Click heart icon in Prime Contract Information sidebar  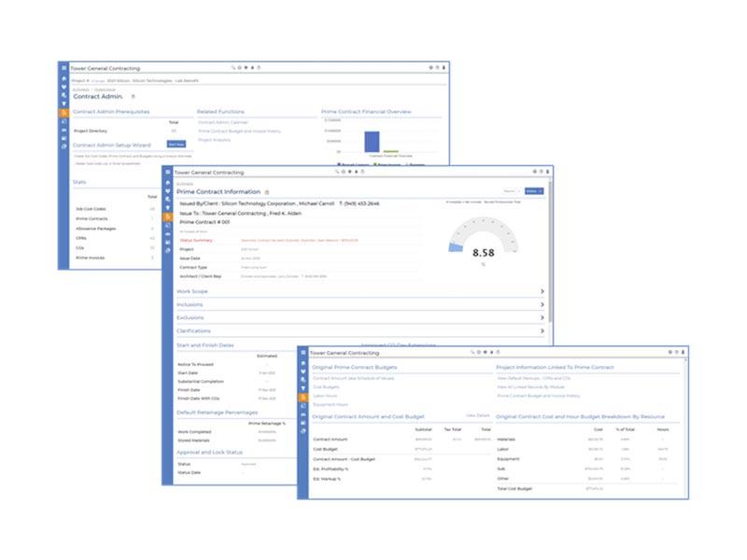[168, 190]
